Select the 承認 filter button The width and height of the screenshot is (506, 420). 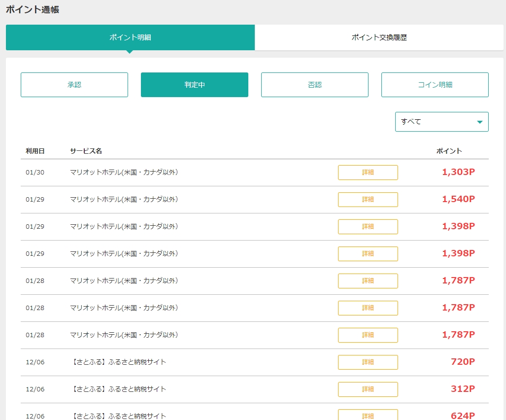tap(74, 85)
